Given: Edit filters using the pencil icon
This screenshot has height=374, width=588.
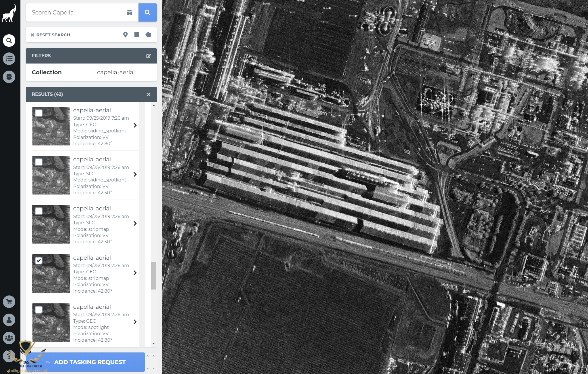Looking at the screenshot, I should (148, 56).
